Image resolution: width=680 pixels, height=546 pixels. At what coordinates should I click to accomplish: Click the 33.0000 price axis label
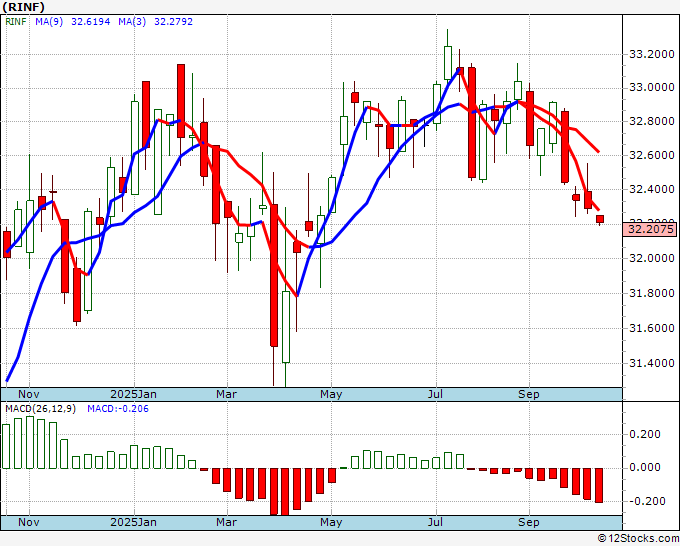652,88
